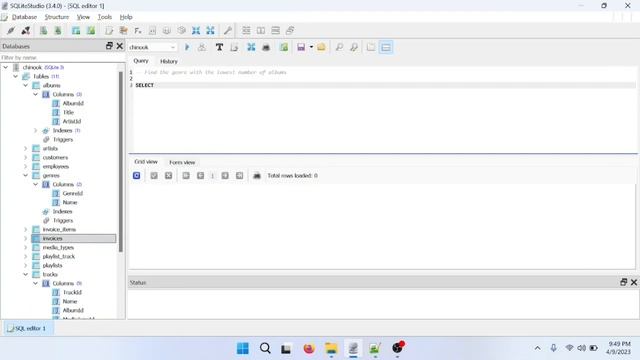Toggle results-below-query layout button
Viewport: 640px width, 360px height.
[x=386, y=47]
